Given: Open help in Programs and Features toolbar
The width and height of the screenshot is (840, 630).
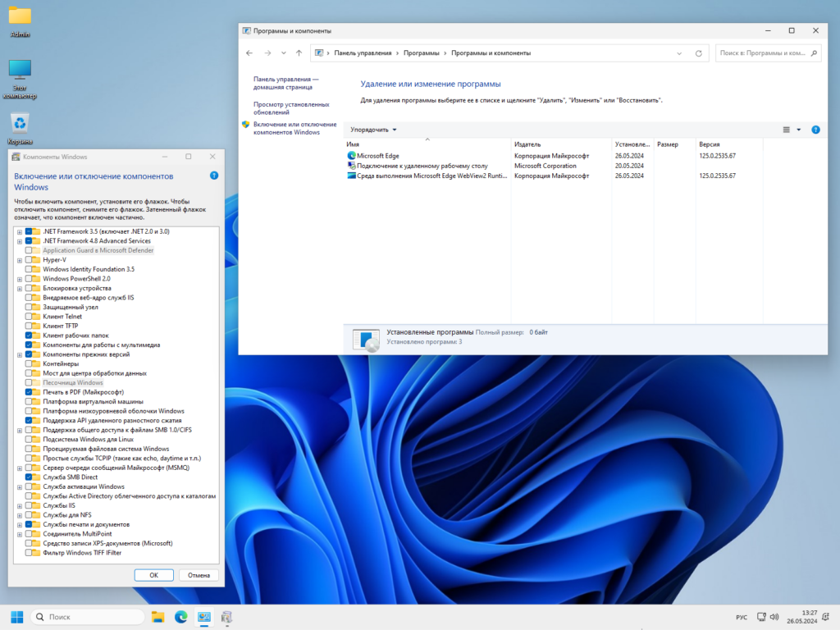Looking at the screenshot, I should click(x=815, y=130).
